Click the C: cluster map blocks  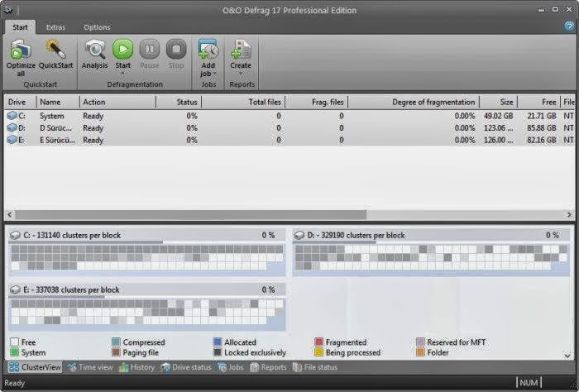click(147, 258)
